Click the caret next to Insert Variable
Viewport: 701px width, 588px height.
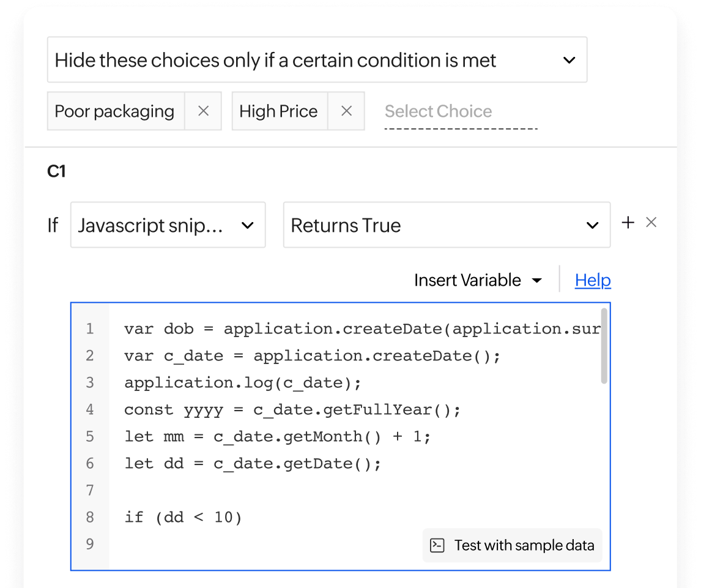point(537,280)
